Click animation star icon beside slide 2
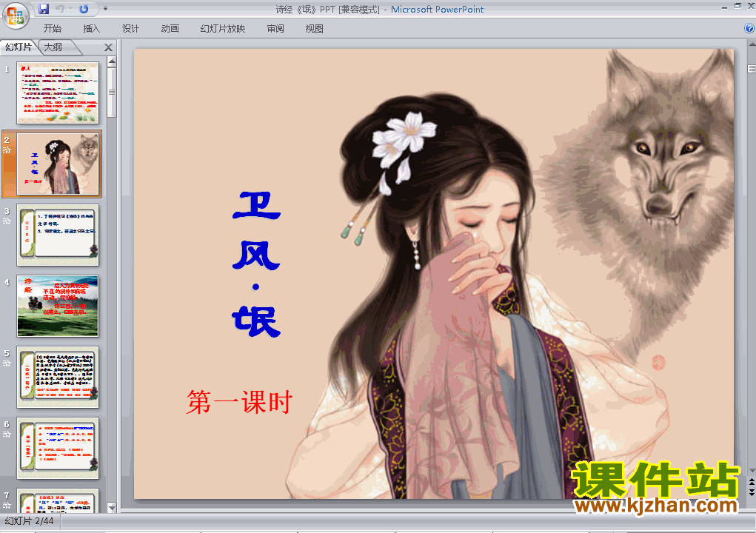Screen dimensions: 756x533 (7, 150)
